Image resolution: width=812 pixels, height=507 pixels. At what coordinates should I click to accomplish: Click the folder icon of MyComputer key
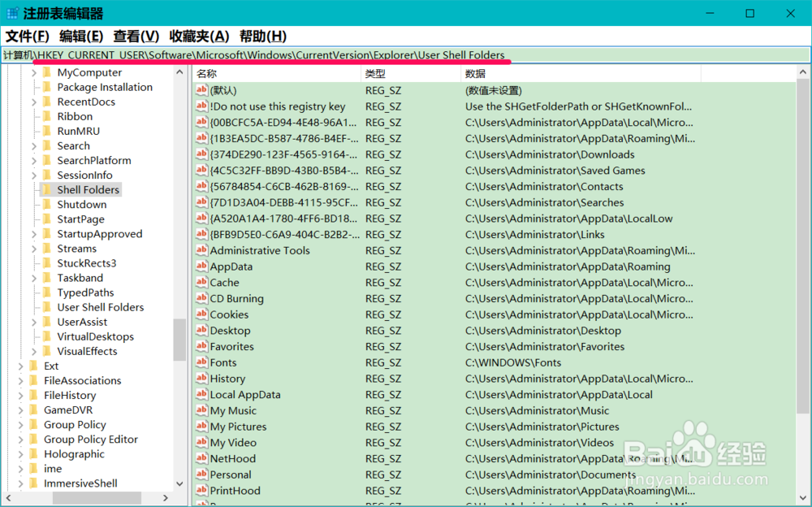[46, 72]
